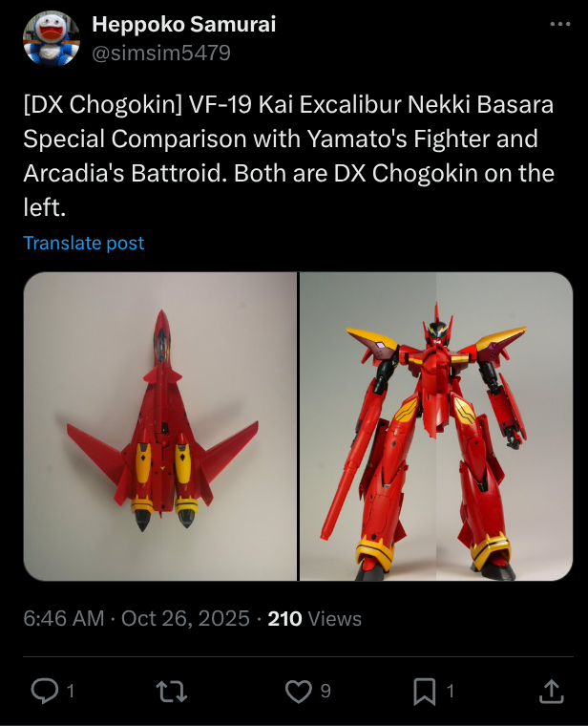Screen dimensions: 588x726
Task: Click the like count number 9
Action: (x=325, y=692)
